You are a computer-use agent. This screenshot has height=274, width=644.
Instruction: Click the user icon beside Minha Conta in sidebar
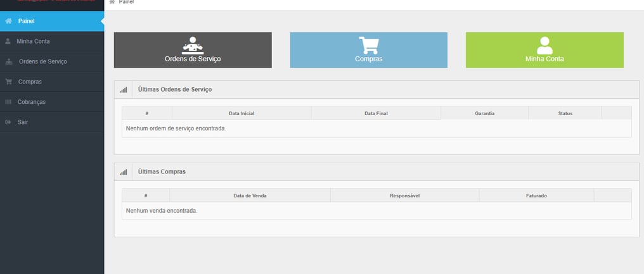8,41
